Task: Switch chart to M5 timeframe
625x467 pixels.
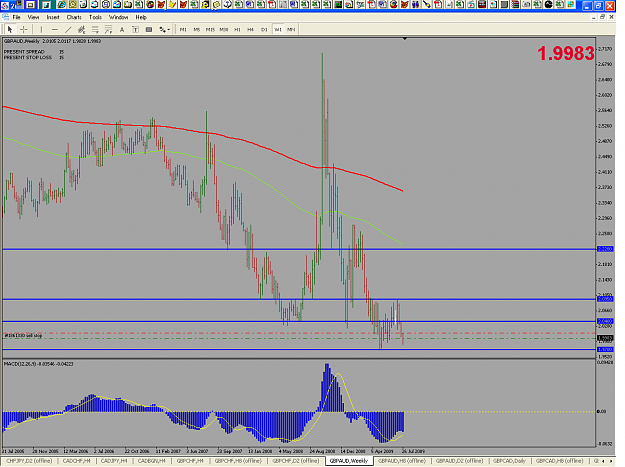Action: tap(197, 29)
